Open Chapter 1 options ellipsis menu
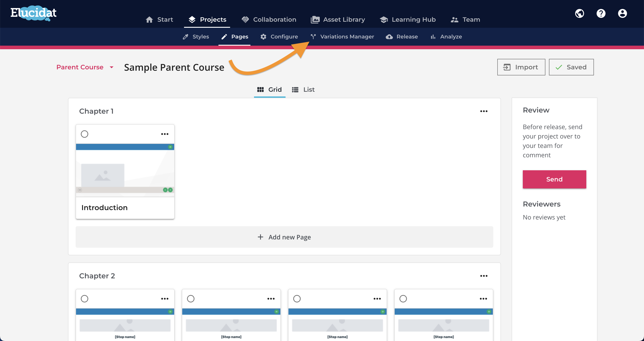This screenshot has height=341, width=644. [x=484, y=111]
